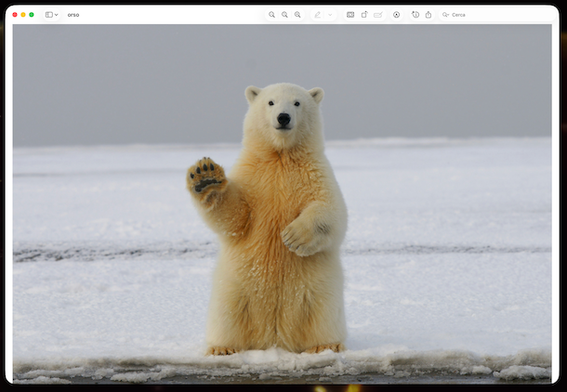The width and height of the screenshot is (567, 392).
Task: Open the highlight color dropdown arrow
Action: (x=330, y=15)
